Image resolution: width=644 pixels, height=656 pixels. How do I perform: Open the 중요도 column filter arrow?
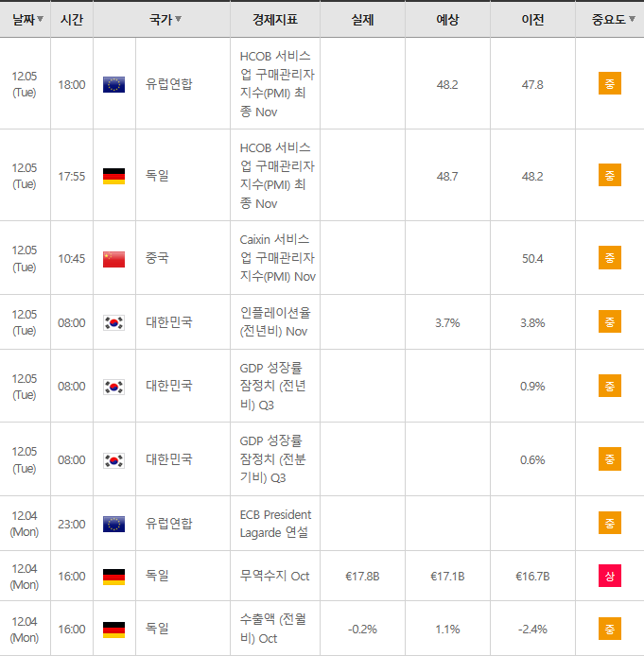[633, 19]
